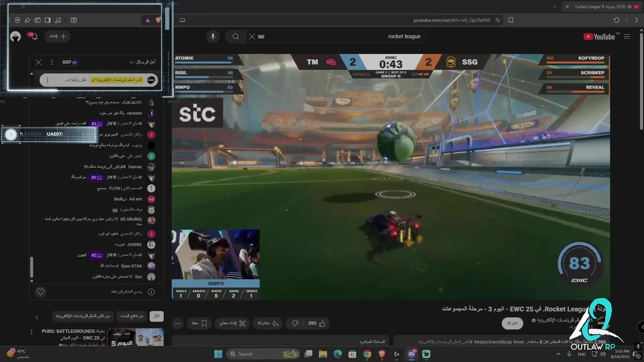Open Brave Shields lion icon
Image resolution: width=644 pixels, height=362 pixels.
158,20
